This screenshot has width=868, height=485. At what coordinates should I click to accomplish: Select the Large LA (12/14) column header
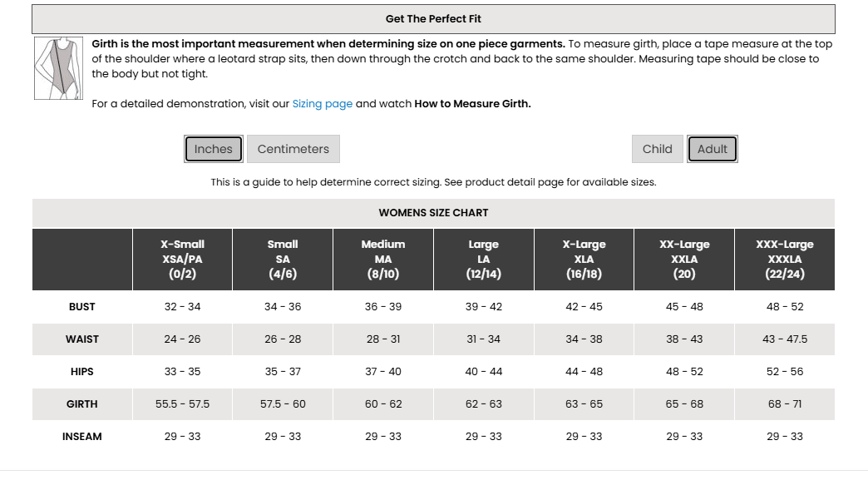pos(484,260)
